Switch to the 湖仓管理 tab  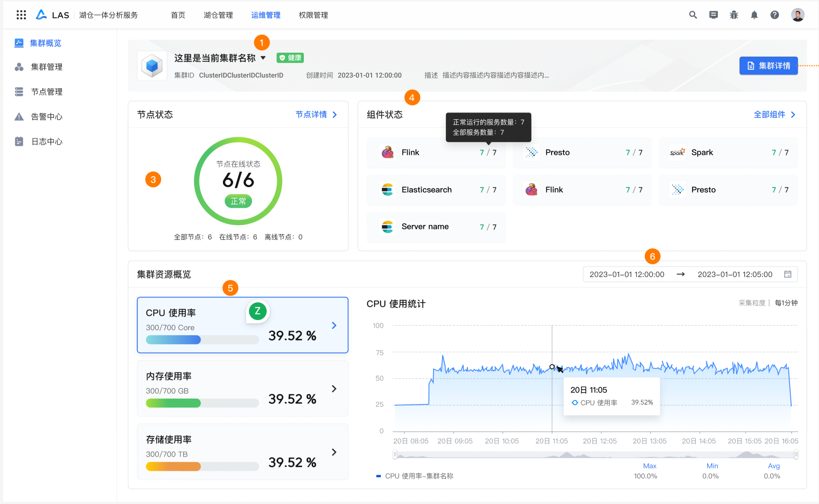pos(218,15)
